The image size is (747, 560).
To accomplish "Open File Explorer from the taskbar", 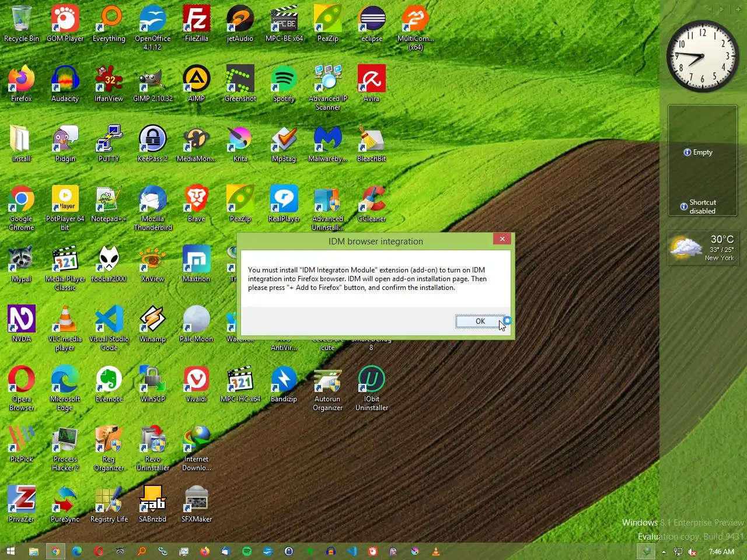I will point(34,551).
